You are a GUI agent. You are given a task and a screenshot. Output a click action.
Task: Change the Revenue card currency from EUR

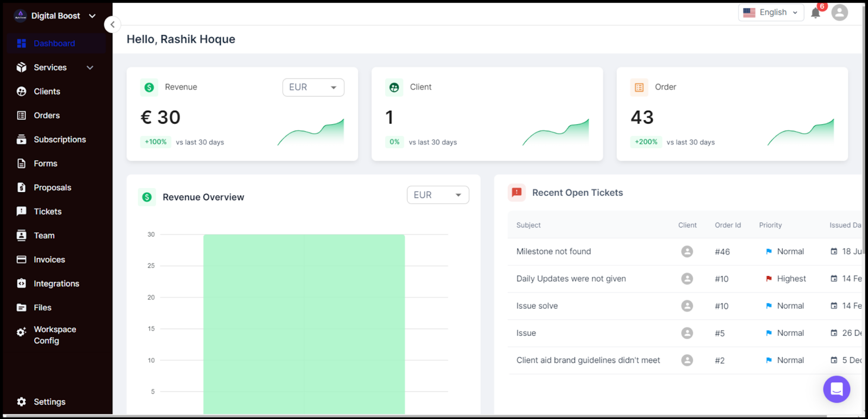[313, 87]
